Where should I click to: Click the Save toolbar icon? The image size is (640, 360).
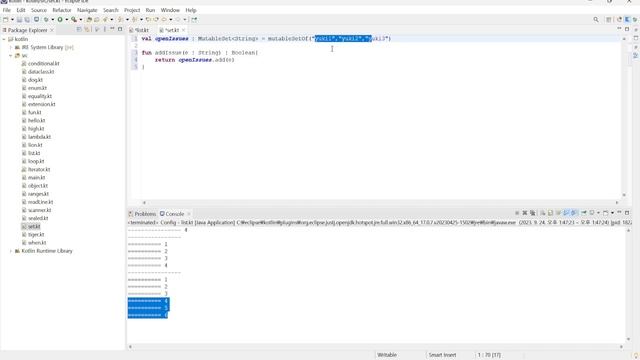click(x=19, y=20)
